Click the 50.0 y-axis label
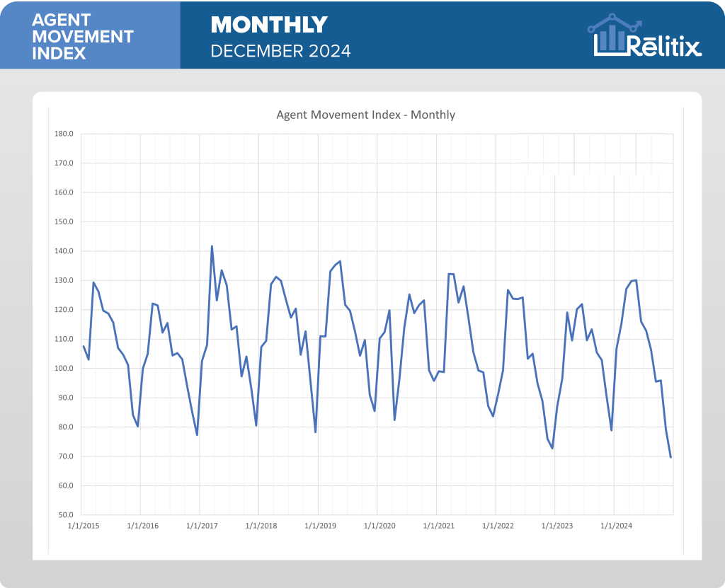 point(65,515)
